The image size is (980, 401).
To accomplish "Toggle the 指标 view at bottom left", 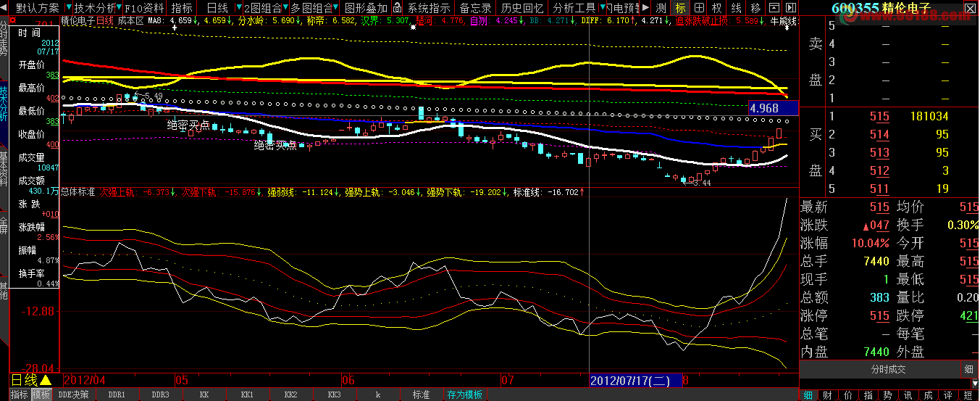I will [x=20, y=394].
